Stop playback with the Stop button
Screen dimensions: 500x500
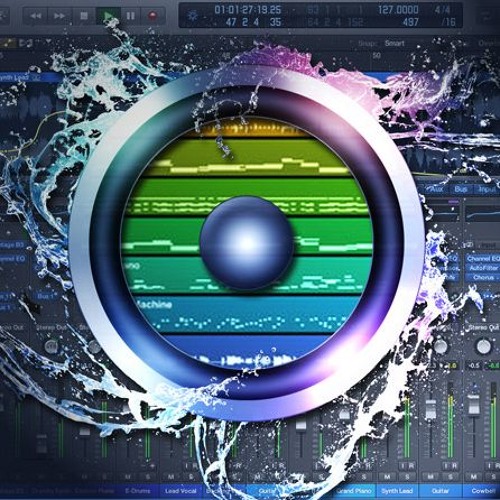click(x=84, y=16)
